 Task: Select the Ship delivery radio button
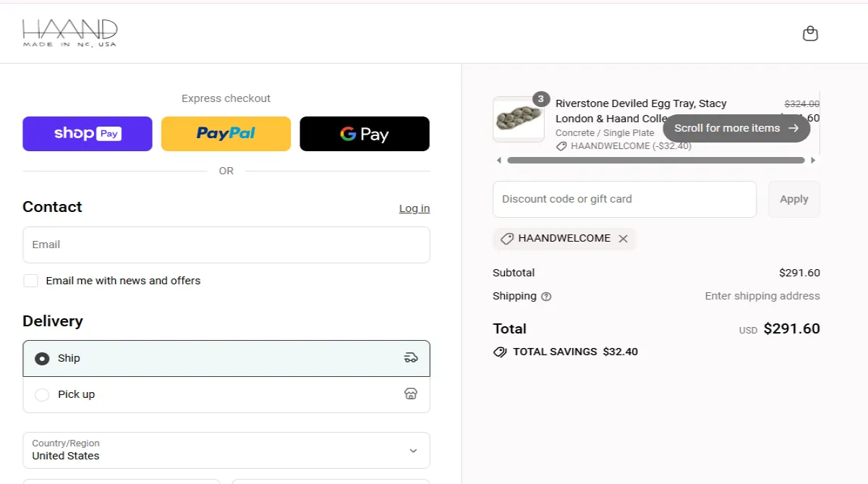[42, 357]
